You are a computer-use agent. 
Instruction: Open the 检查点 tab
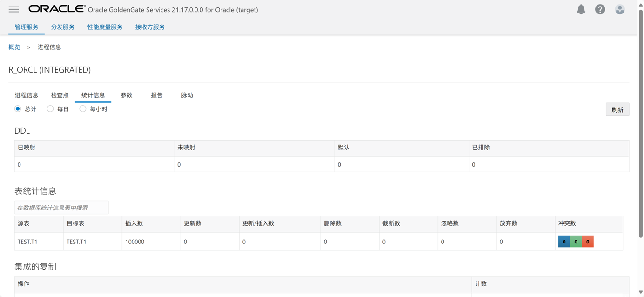[x=60, y=95]
